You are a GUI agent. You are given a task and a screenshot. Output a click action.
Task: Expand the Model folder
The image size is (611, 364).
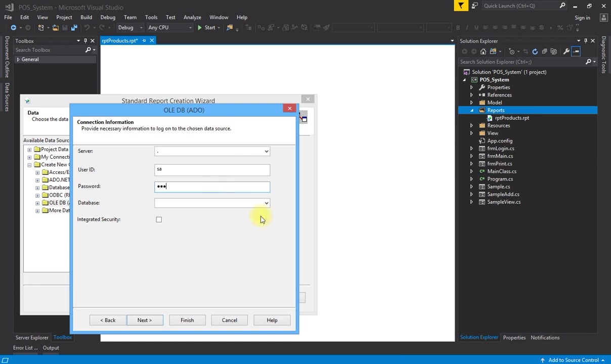click(471, 103)
